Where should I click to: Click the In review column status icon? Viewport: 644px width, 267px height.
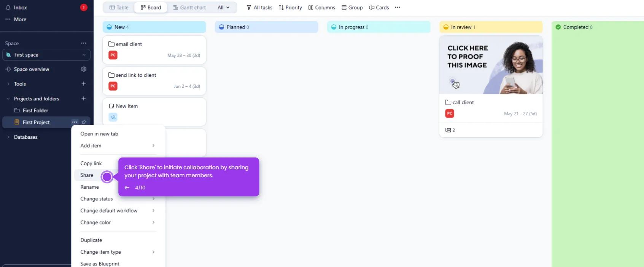[446, 27]
